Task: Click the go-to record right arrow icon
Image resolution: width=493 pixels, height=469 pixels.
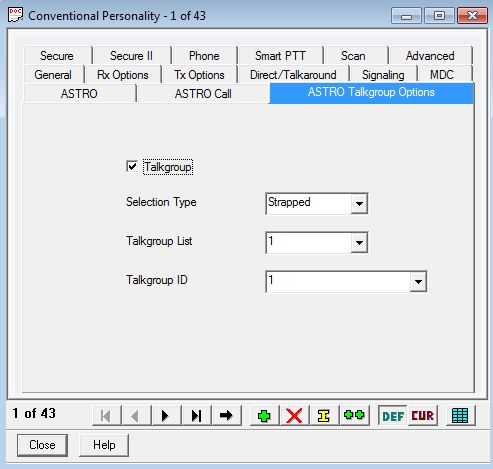Action: click(226, 415)
